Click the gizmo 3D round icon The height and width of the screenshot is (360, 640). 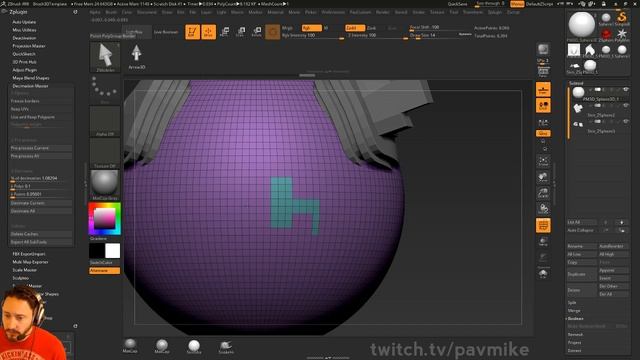pos(273,32)
